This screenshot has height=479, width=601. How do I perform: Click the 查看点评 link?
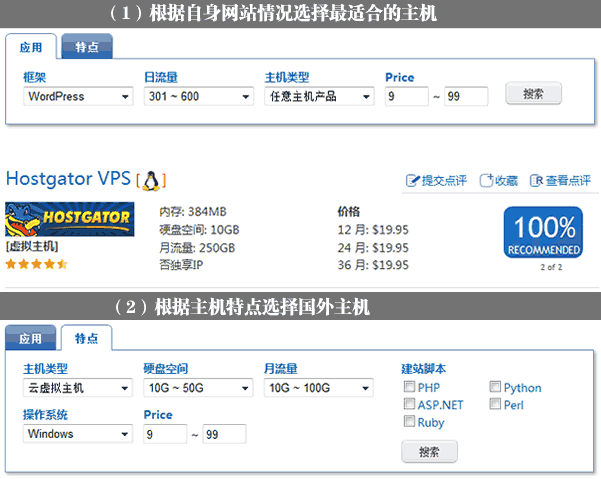[568, 180]
